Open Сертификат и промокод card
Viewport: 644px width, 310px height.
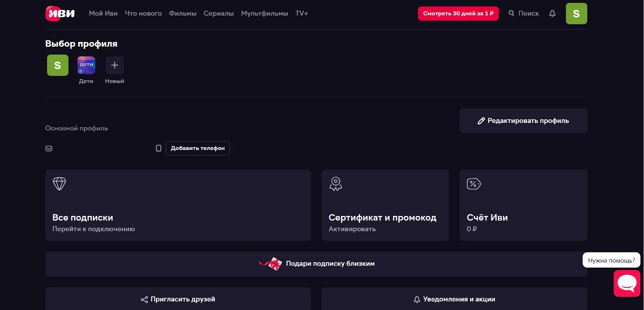tap(385, 205)
